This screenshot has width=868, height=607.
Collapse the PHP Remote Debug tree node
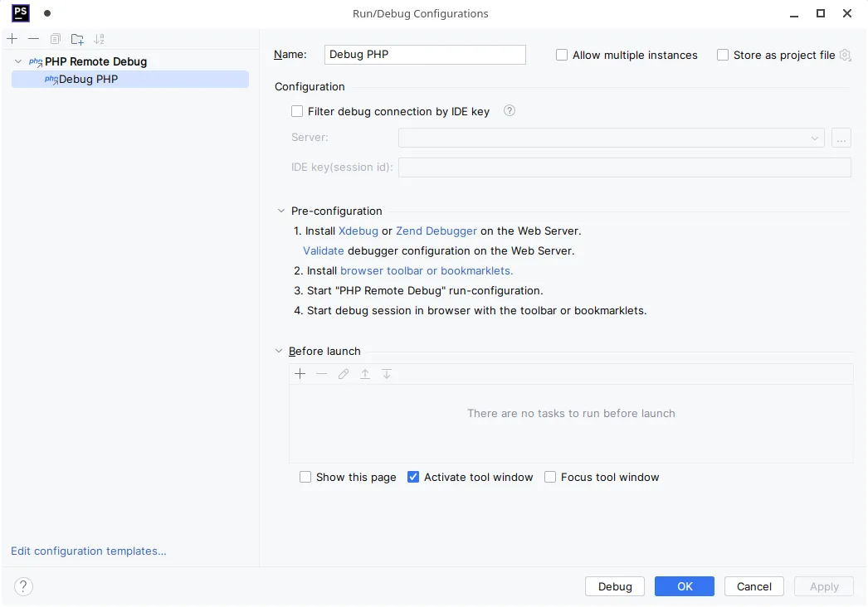pos(18,61)
